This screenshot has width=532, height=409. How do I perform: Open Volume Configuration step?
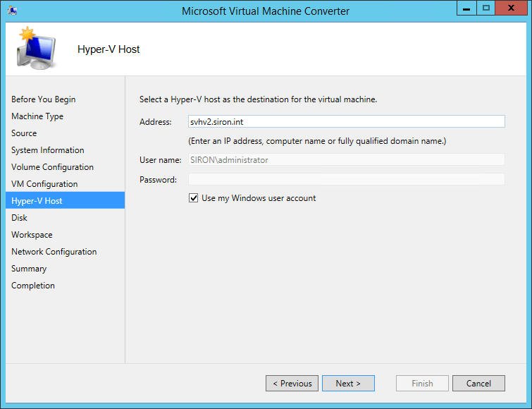(52, 167)
